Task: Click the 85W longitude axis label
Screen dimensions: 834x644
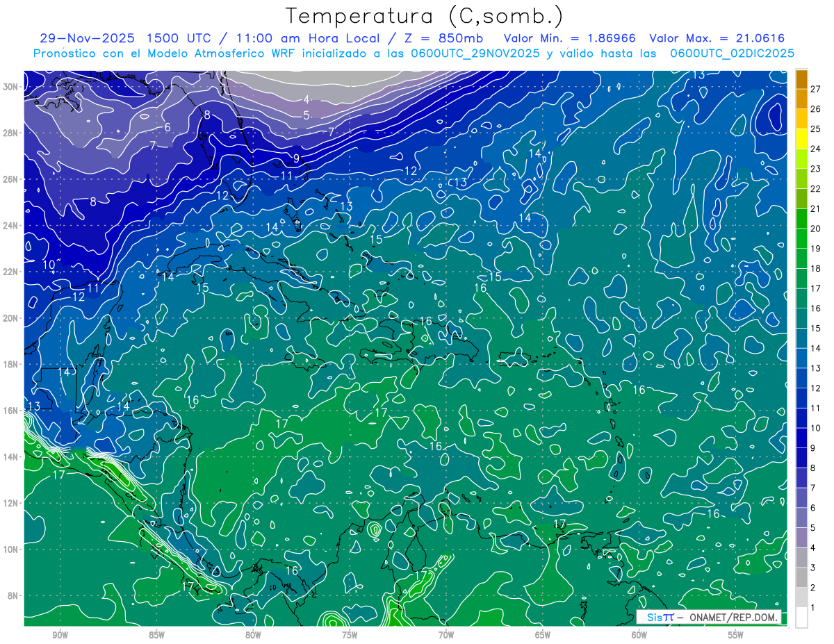Action: pyautogui.click(x=156, y=636)
